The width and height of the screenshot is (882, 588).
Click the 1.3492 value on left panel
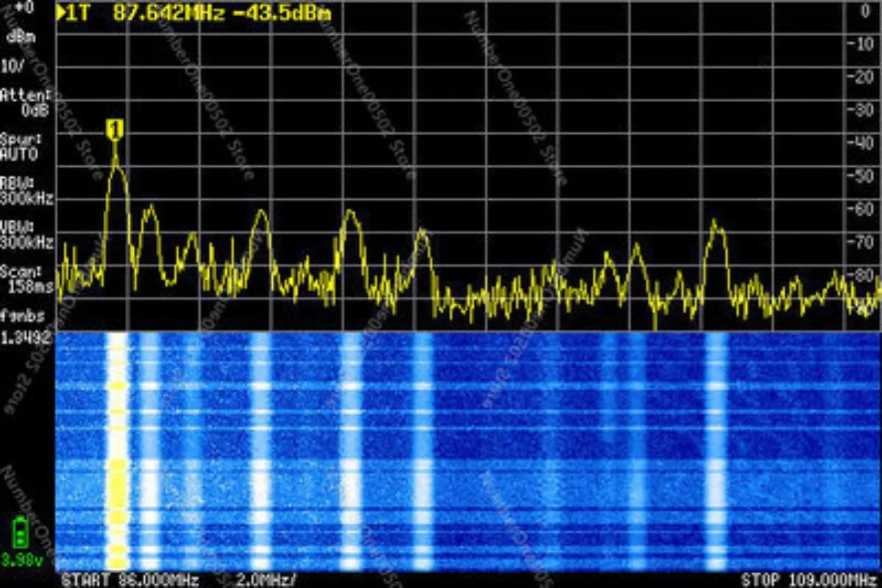26,338
